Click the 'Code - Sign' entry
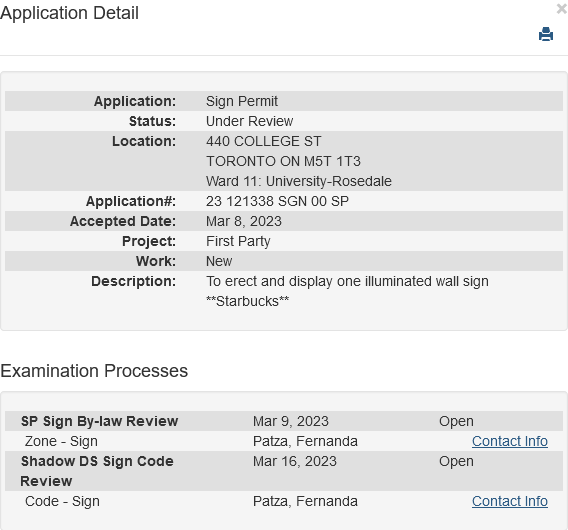Image resolution: width=568 pixels, height=530 pixels. click(x=62, y=501)
